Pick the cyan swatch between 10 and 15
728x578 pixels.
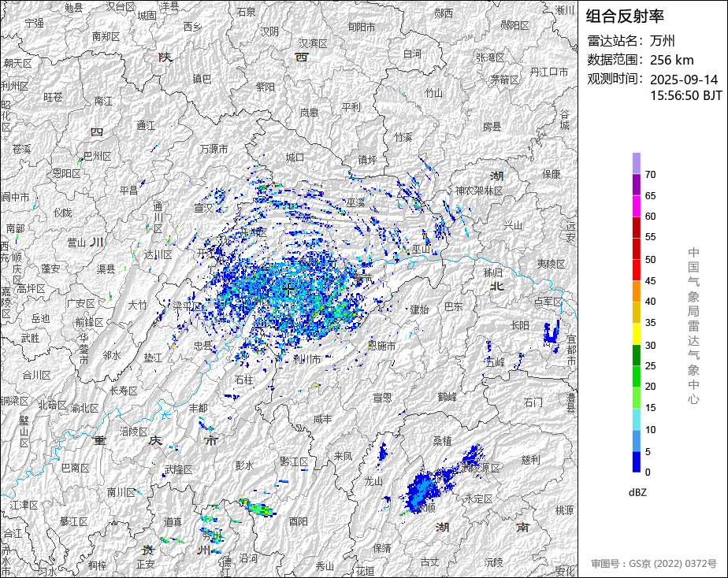[637, 419]
